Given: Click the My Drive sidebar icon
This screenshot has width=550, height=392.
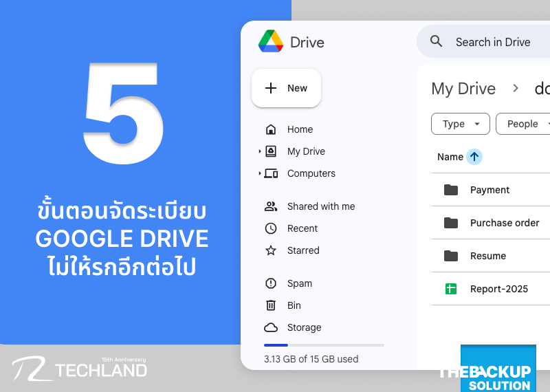Looking at the screenshot, I should [271, 151].
